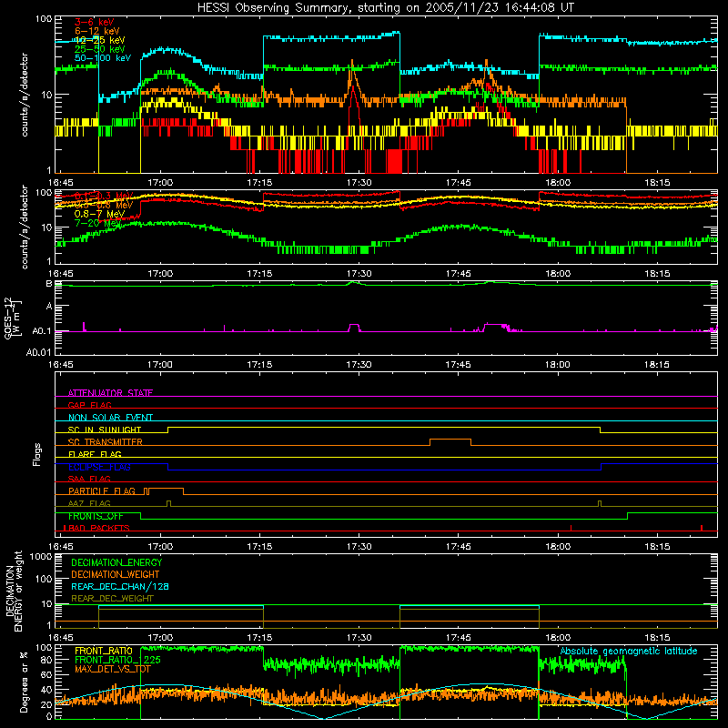Select the 3-6 keV legend label
The height and width of the screenshot is (728, 728).
coord(95,22)
